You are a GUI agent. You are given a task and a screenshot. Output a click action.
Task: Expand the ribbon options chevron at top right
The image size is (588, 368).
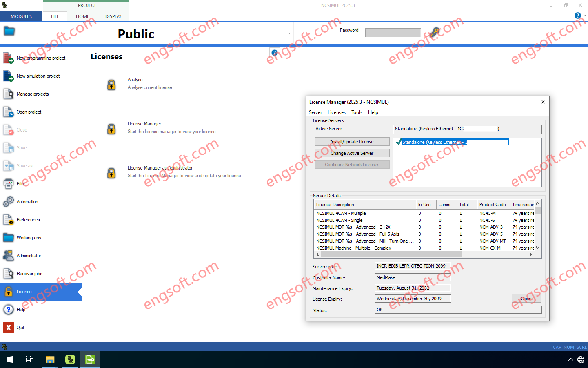click(585, 16)
